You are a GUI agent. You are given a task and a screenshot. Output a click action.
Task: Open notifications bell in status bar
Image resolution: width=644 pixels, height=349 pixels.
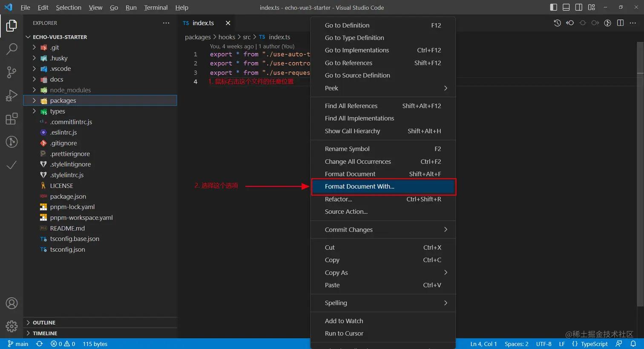(633, 344)
